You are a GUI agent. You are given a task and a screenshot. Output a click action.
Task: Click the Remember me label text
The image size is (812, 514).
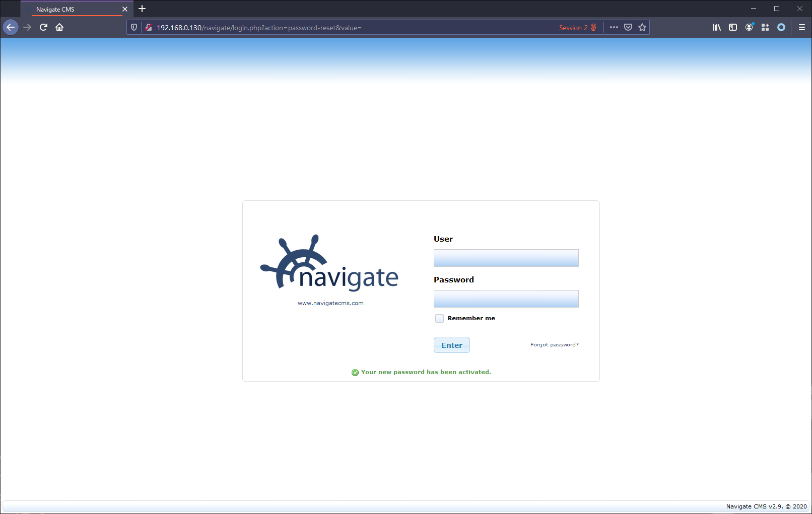click(x=471, y=318)
